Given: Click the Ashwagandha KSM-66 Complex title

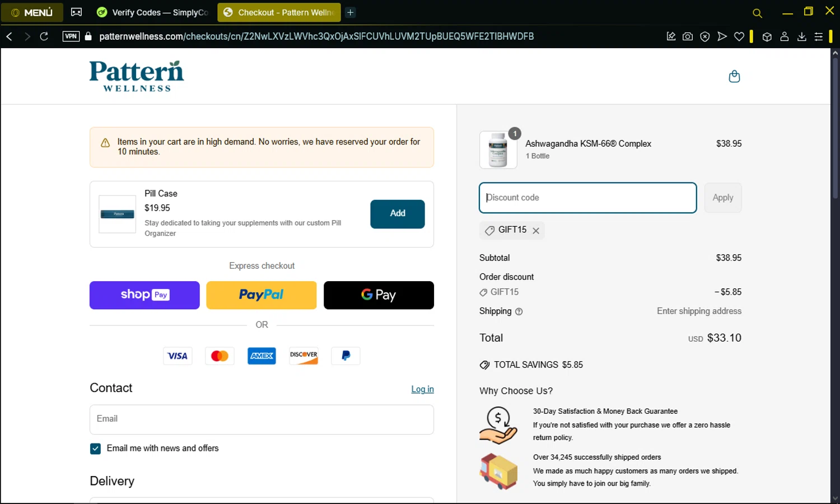Looking at the screenshot, I should 588,144.
